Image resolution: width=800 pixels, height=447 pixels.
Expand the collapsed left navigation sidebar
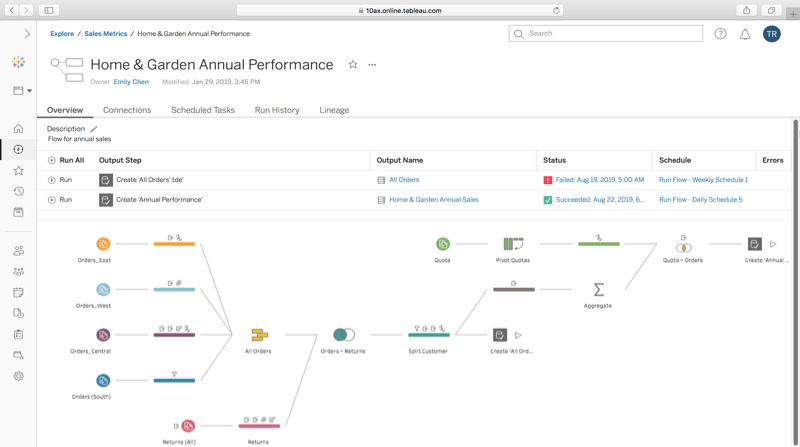[27, 34]
